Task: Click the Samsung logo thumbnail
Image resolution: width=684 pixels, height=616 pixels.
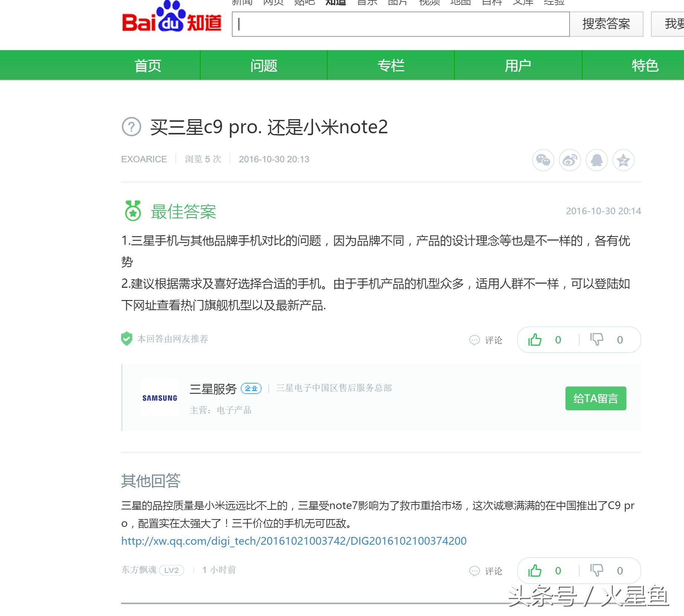Action: [x=160, y=398]
